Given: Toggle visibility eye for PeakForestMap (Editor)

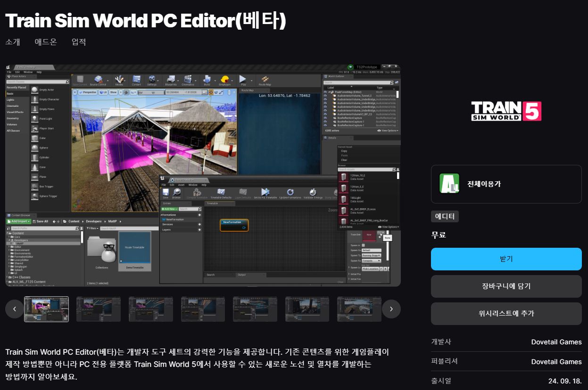Looking at the screenshot, I should 325,92.
